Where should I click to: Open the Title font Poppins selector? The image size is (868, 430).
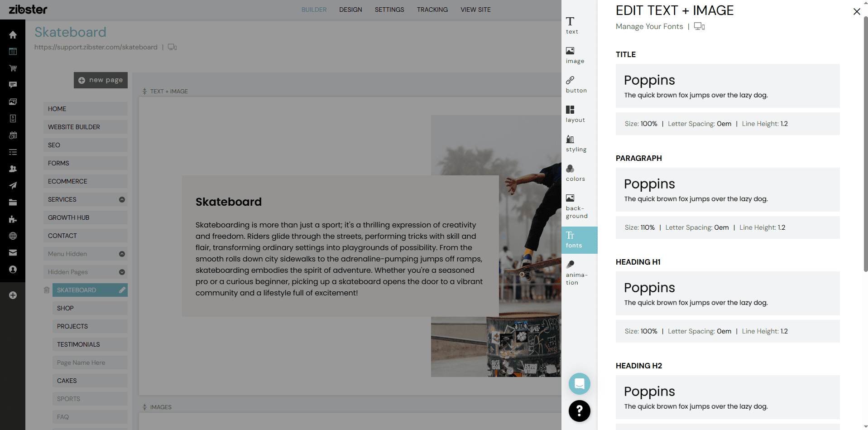[x=728, y=86]
